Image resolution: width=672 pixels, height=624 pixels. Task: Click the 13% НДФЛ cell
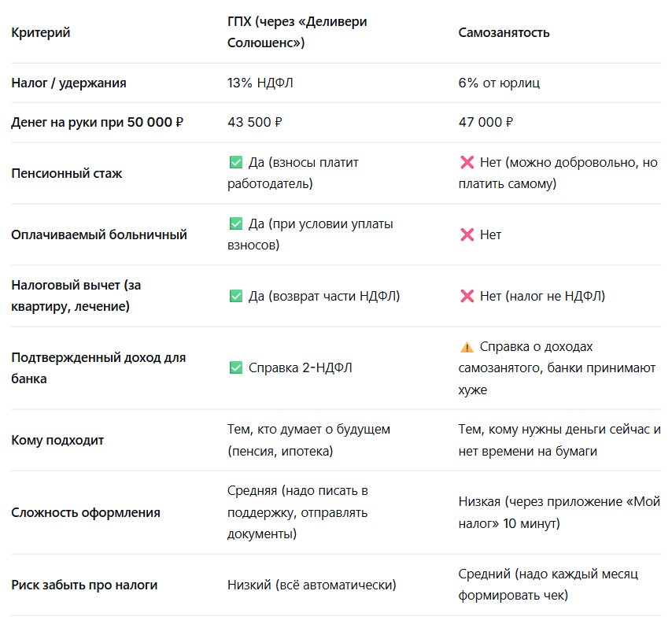click(x=260, y=83)
